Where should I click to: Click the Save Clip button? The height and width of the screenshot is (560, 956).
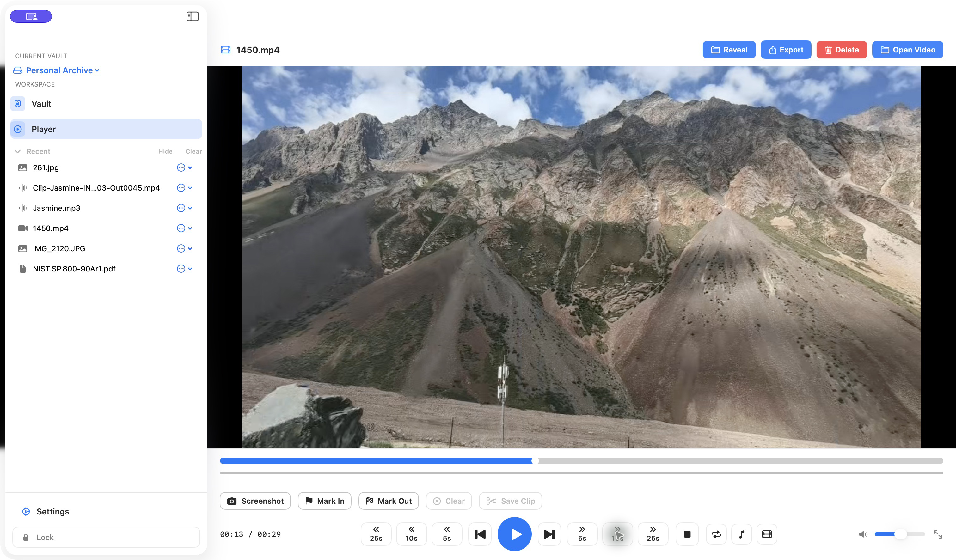(511, 501)
